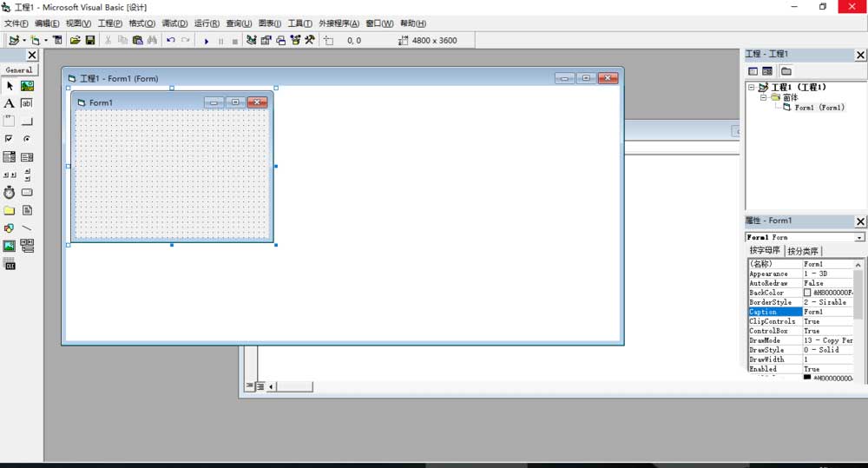Select the Timer control tool
This screenshot has height=468, width=868.
tap(10, 192)
